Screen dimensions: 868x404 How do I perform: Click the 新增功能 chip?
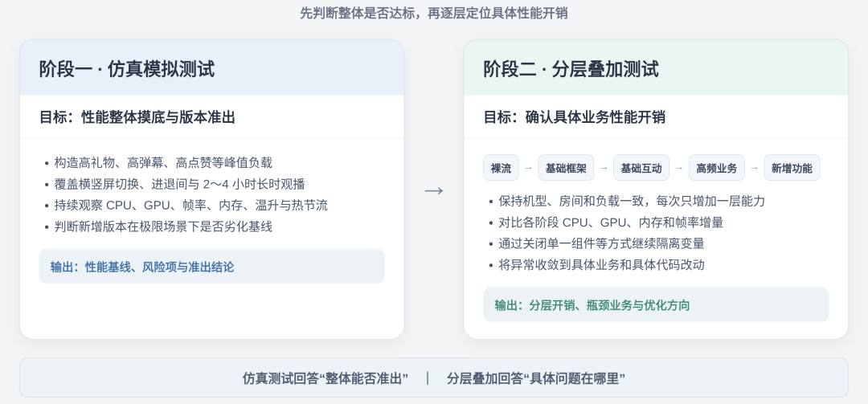[x=792, y=168]
